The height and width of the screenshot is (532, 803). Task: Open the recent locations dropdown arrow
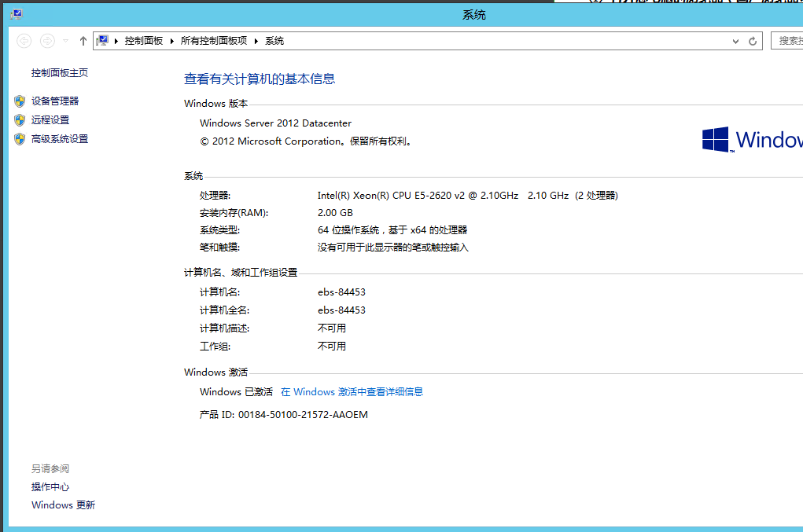pyautogui.click(x=65, y=41)
